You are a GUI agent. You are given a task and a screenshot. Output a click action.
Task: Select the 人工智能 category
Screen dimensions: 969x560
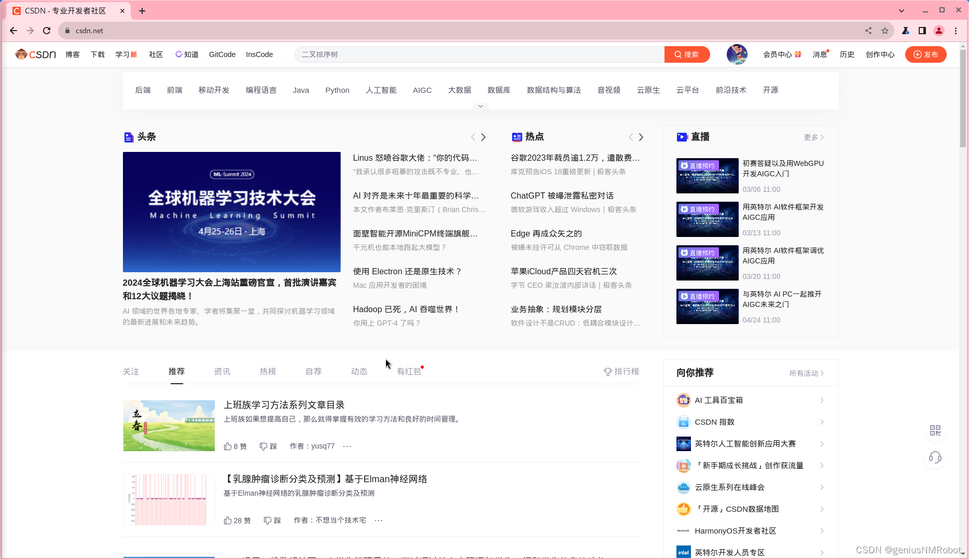[381, 90]
